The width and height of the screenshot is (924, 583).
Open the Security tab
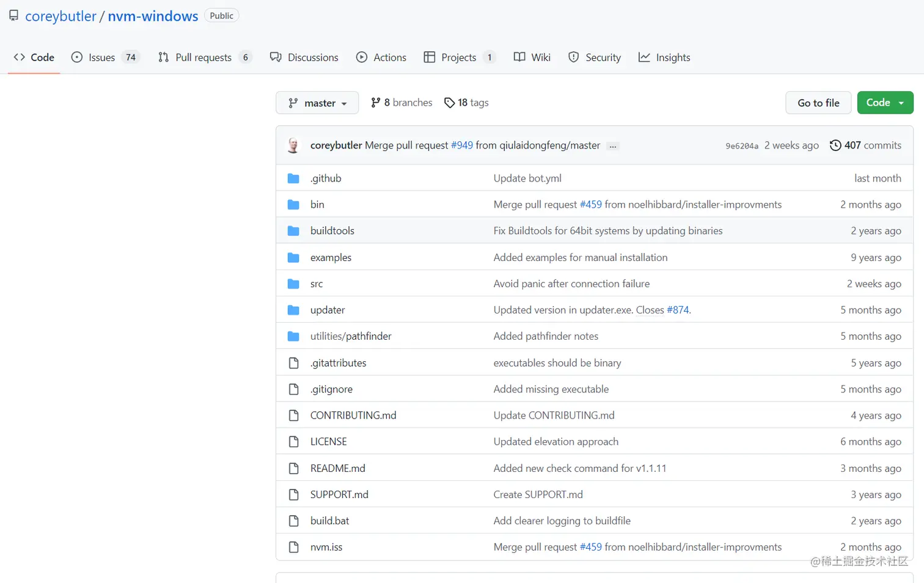595,57
